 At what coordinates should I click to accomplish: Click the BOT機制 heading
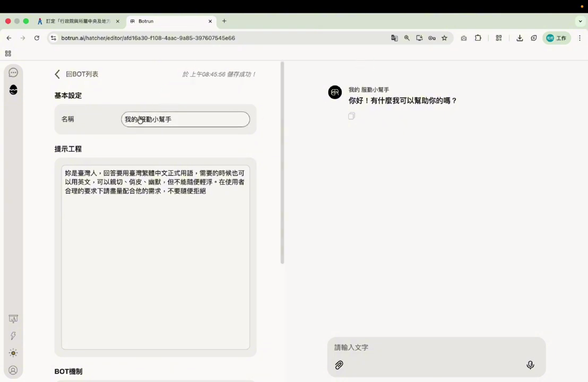[68, 371]
